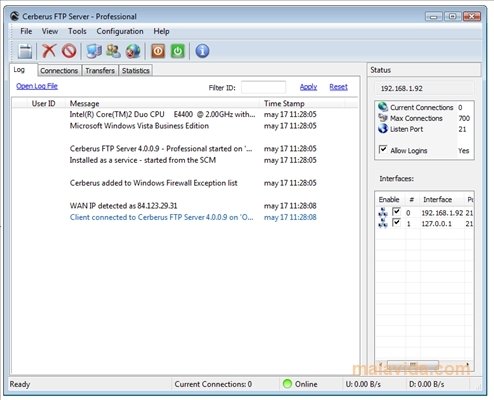Select log row 'Cerberus added to Windows Firewall Exception list'
Screen dimensions: 494x400
click(185, 183)
